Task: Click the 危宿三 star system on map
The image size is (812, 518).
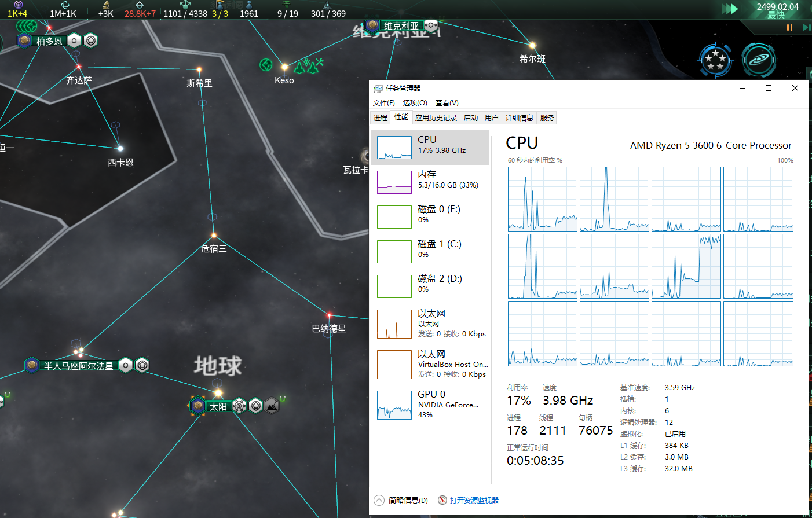Action: (x=214, y=236)
